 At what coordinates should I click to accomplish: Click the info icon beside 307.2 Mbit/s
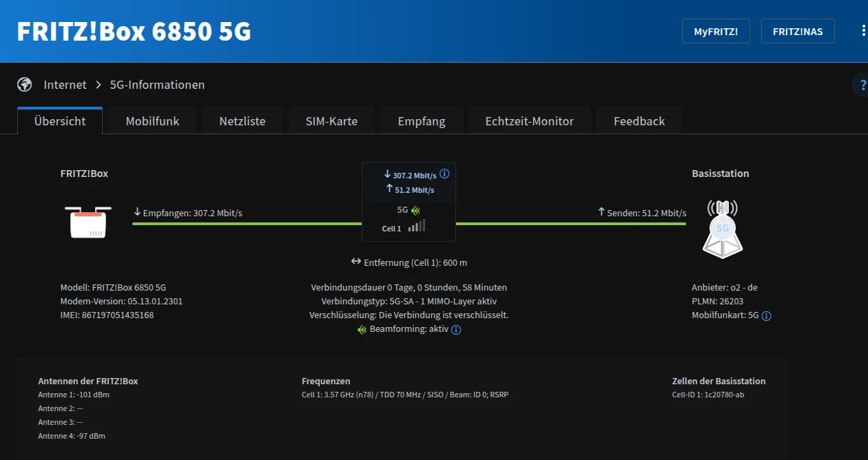pyautogui.click(x=444, y=174)
